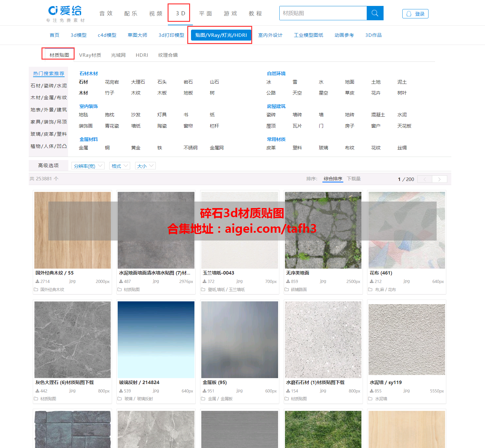Screen dimensions: 485x448
Task: Click the 花岗岩 keyword link
Action: 112,82
